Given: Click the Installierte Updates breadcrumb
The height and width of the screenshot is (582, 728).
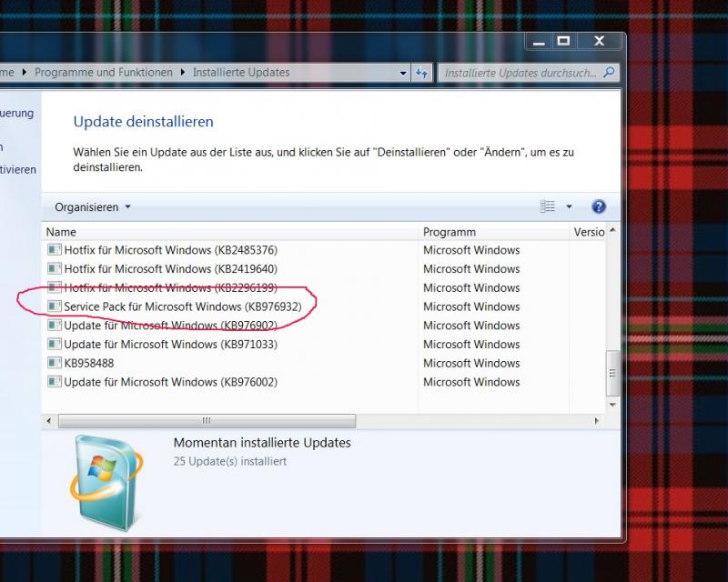Looking at the screenshot, I should click(x=241, y=73).
